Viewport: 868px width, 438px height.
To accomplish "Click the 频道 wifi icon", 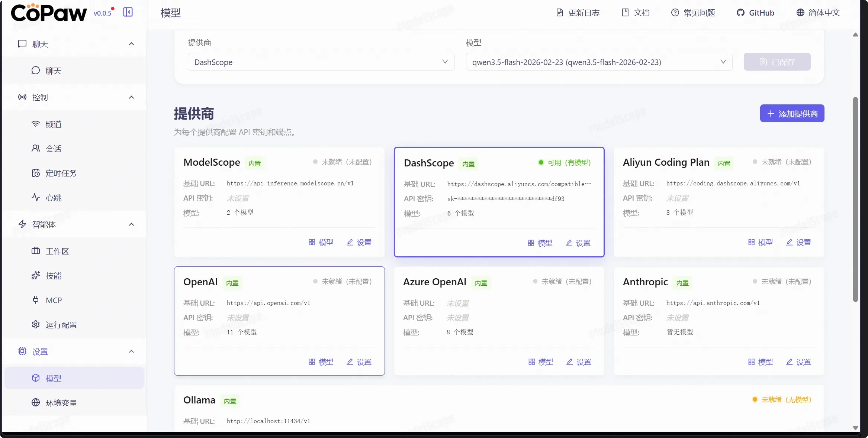I will pyautogui.click(x=36, y=124).
